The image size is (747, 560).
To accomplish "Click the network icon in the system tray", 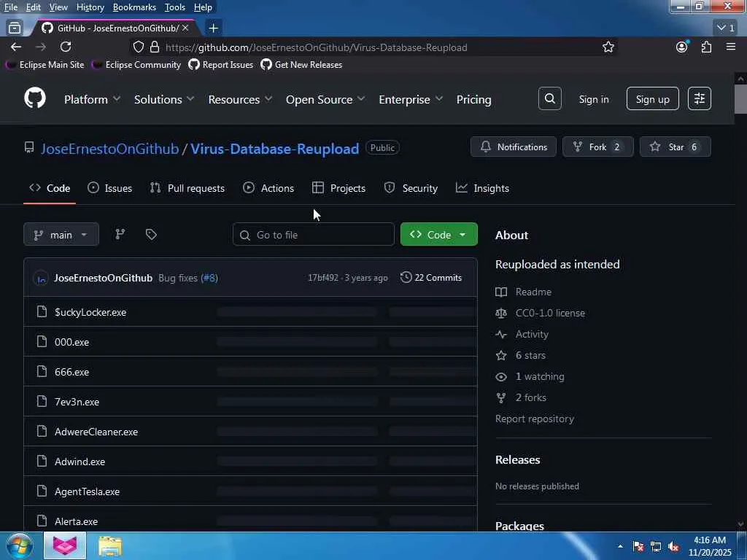I will [x=656, y=547].
